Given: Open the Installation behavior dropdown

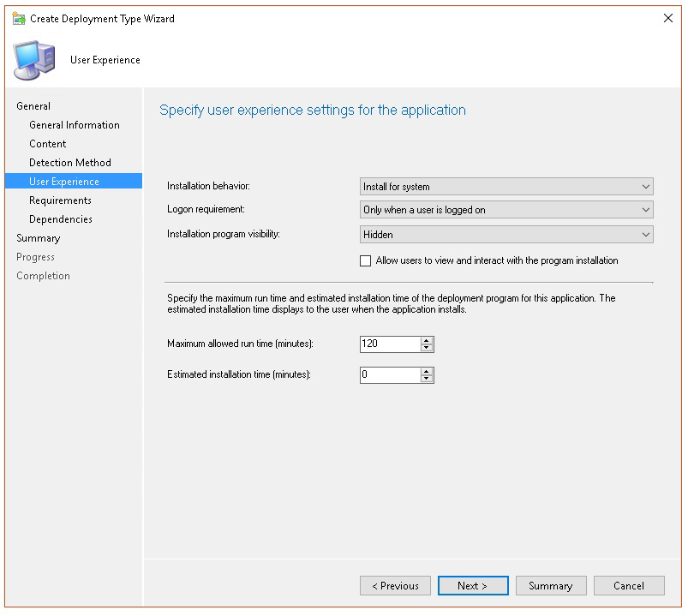Looking at the screenshot, I should coord(506,187).
